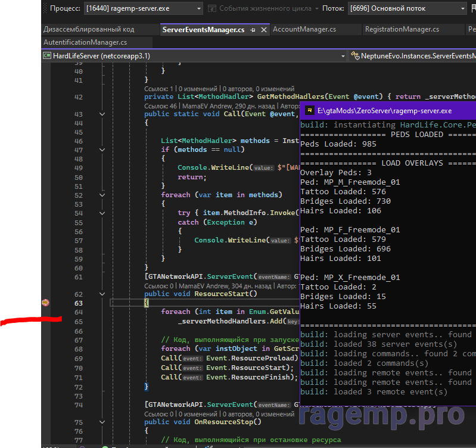Collapse the ResourceStart method at line 62
This screenshot has height=448, width=476.
(103, 294)
